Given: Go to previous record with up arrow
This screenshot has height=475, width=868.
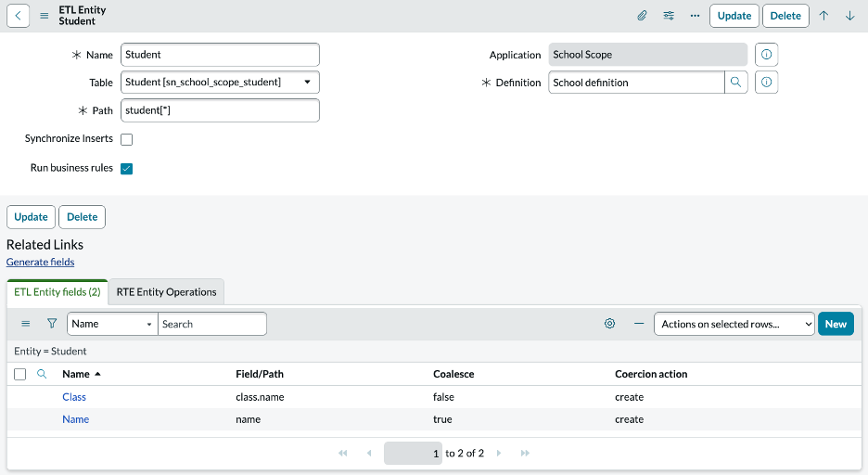Looking at the screenshot, I should click(823, 16).
